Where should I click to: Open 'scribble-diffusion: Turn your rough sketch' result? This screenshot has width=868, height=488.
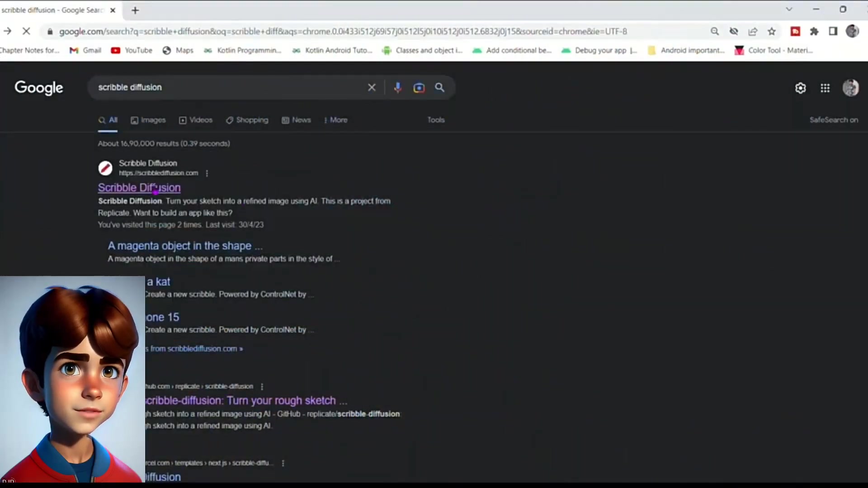pos(246,400)
